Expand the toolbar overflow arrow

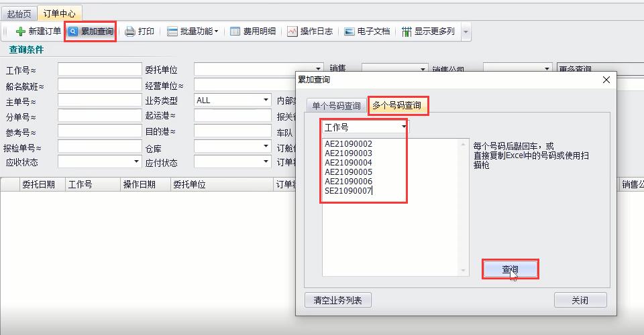click(466, 31)
